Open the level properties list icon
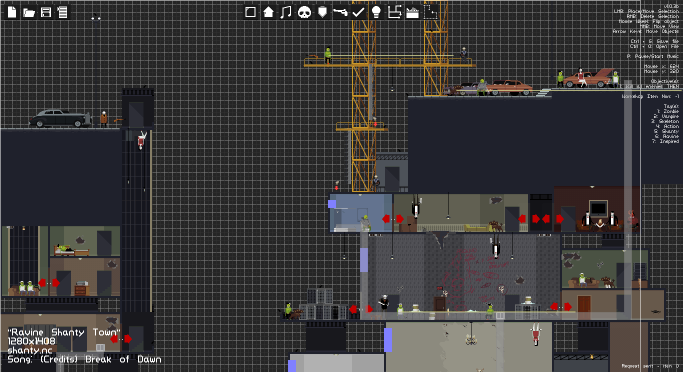 tap(63, 12)
